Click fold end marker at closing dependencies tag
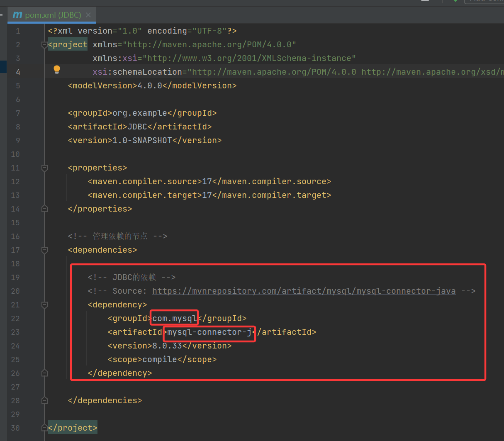This screenshot has height=441, width=504. pos(44,400)
